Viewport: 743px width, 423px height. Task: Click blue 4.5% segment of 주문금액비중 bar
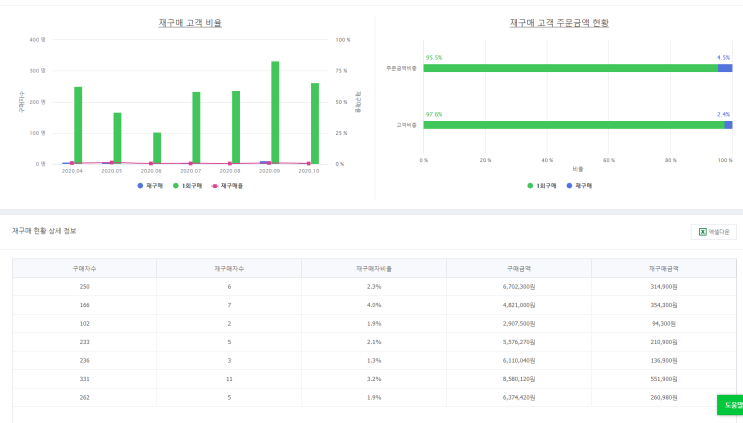pos(725,68)
